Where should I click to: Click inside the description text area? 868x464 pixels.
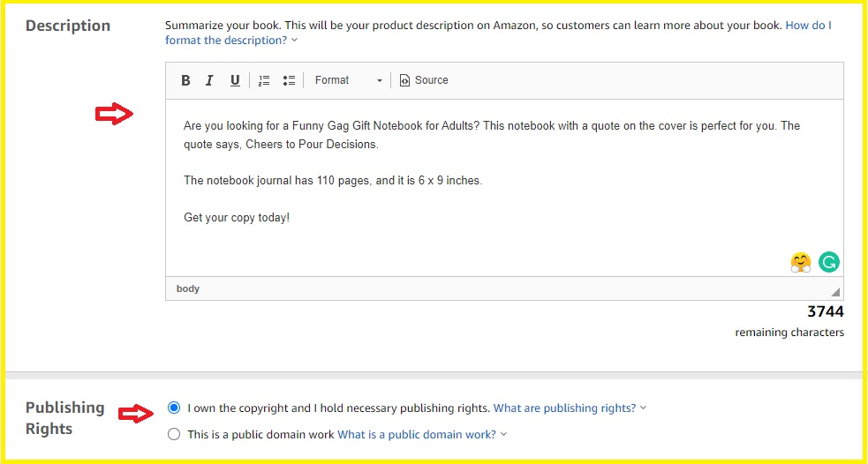504,188
